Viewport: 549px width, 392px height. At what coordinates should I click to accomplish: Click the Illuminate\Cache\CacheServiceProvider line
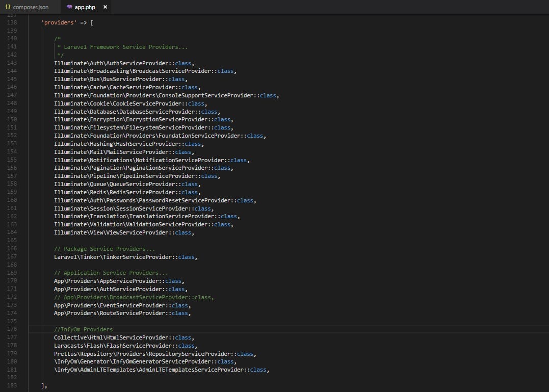(x=127, y=88)
